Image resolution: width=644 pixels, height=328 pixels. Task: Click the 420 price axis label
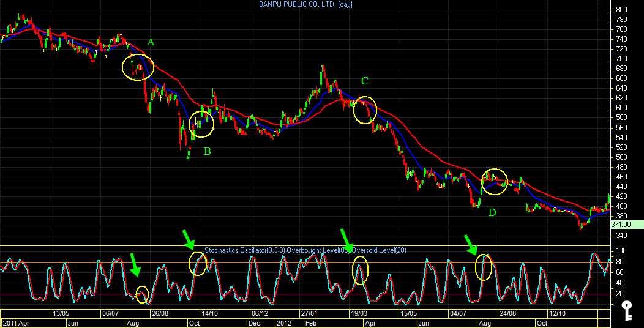pos(621,196)
